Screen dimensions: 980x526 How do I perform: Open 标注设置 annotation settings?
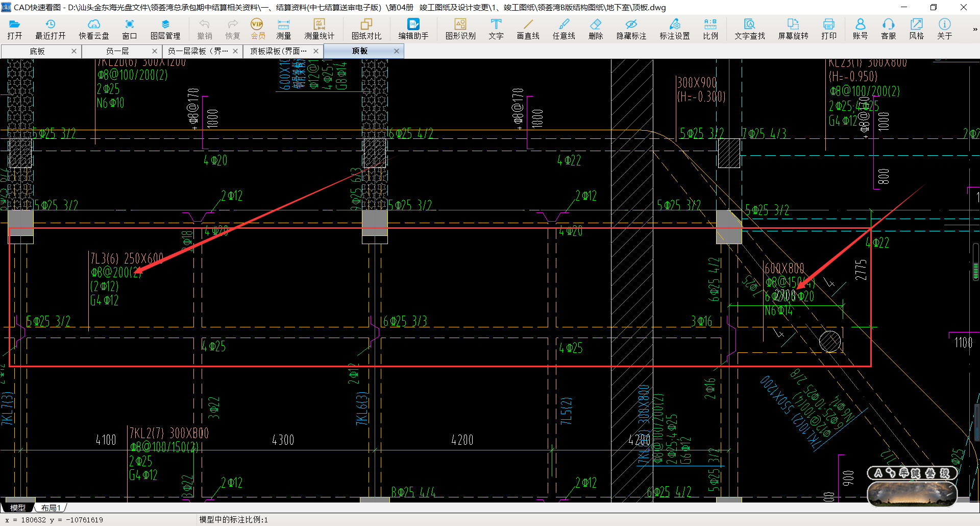point(675,29)
